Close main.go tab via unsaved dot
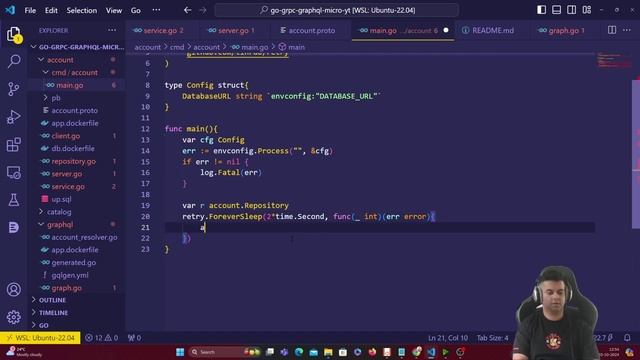 [446, 30]
